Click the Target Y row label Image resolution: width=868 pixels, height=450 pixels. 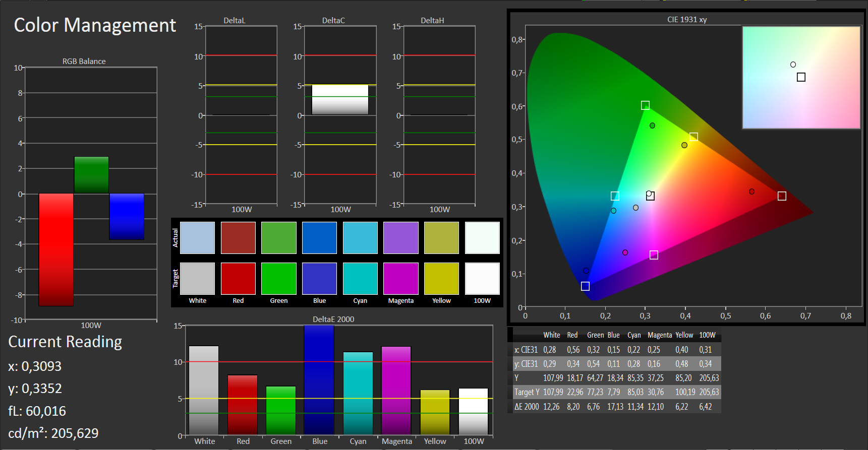[527, 392]
